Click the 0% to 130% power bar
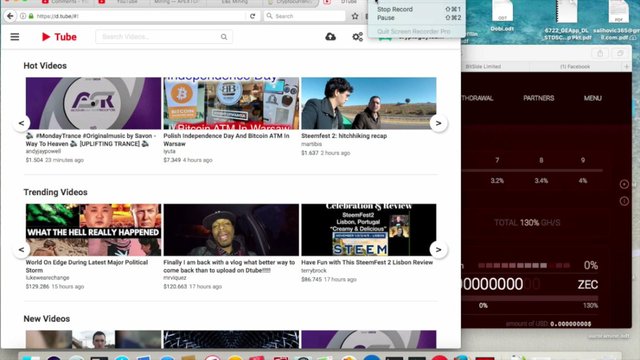This screenshot has height=360, width=640. point(529,298)
